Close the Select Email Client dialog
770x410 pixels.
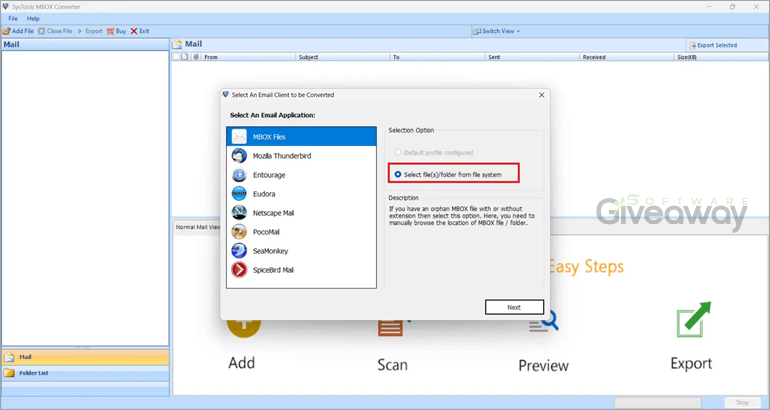[x=541, y=95]
